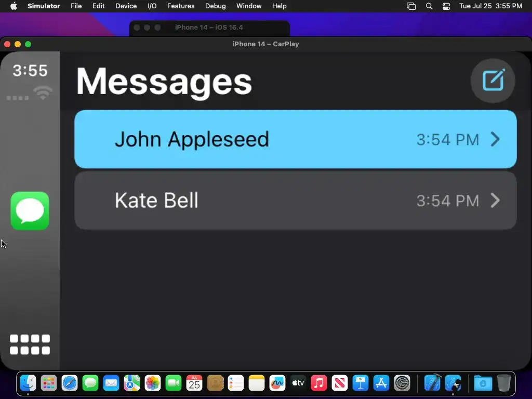This screenshot has height=399, width=532.
Task: Open FaceTime from the Dock
Action: (174, 383)
